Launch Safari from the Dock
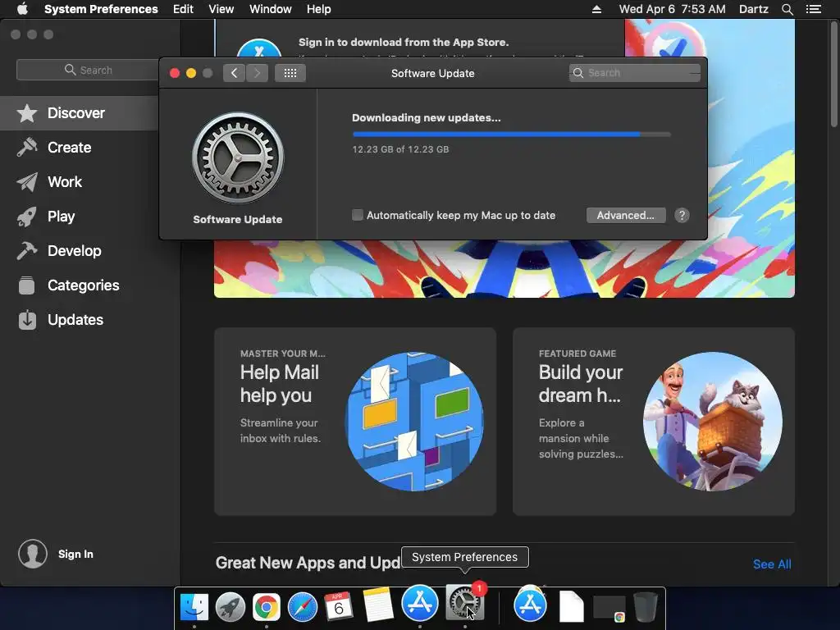The height and width of the screenshot is (630, 840). 303,606
